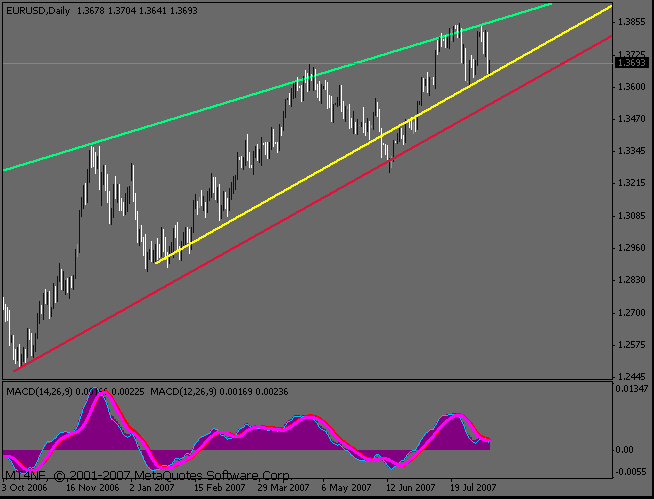
Task: Click the 15 Feb 2007 date label
Action: pos(219,487)
